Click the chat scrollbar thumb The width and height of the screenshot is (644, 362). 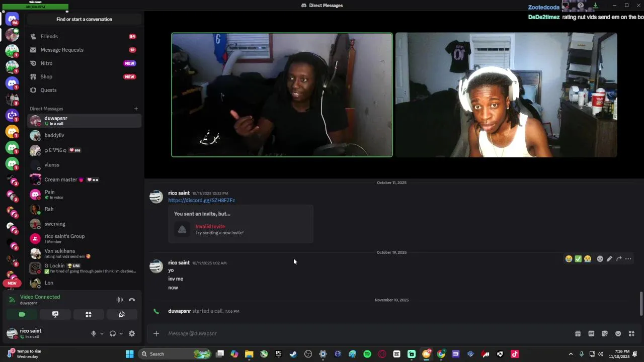pyautogui.click(x=641, y=304)
